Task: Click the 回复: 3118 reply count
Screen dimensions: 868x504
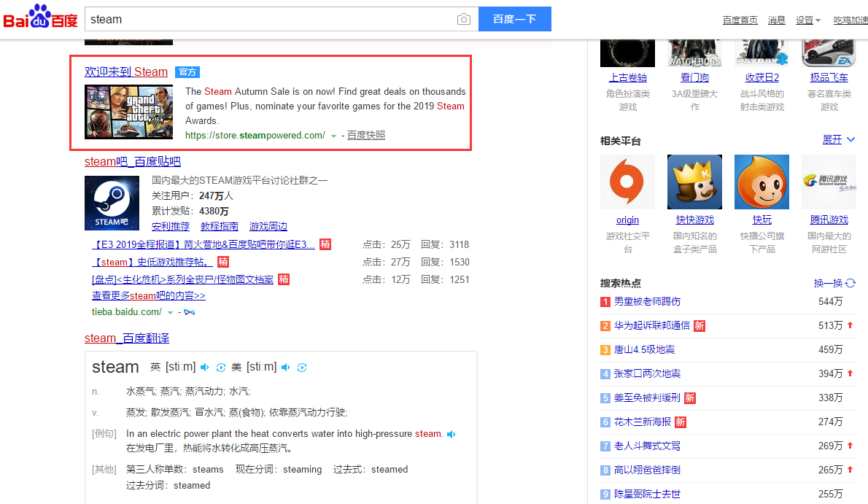Action: pyautogui.click(x=445, y=245)
